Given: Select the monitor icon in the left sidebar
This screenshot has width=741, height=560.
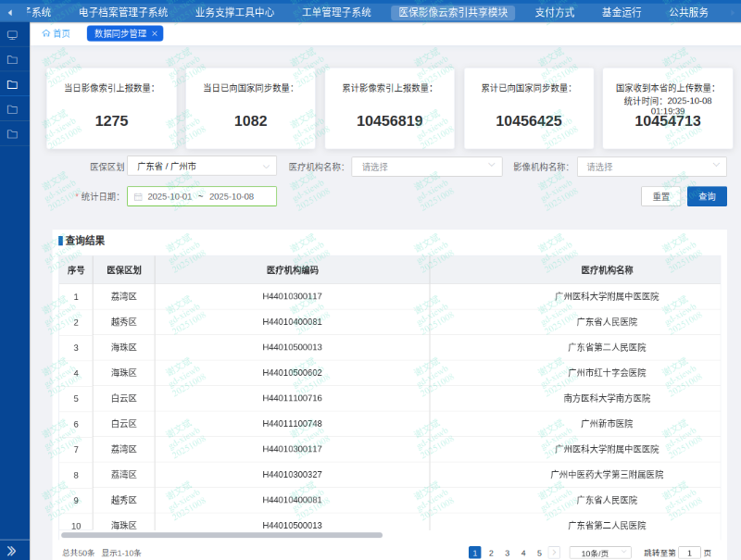Looking at the screenshot, I should (12, 33).
